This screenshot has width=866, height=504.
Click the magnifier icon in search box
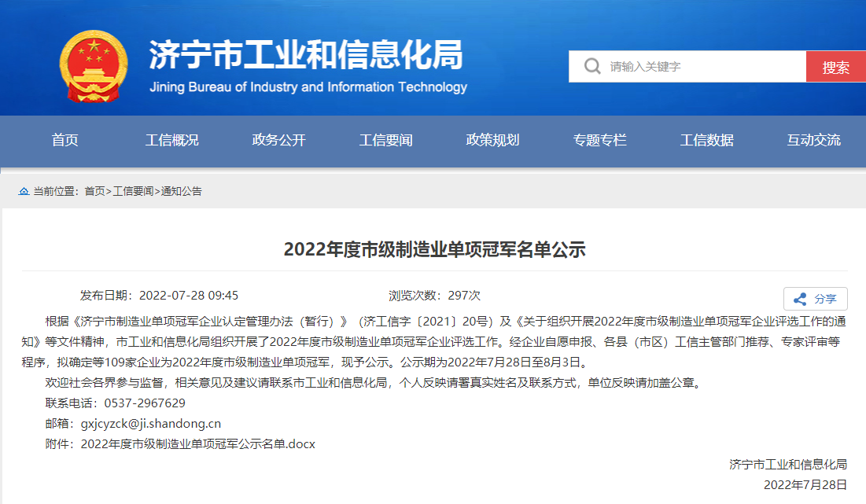point(592,67)
